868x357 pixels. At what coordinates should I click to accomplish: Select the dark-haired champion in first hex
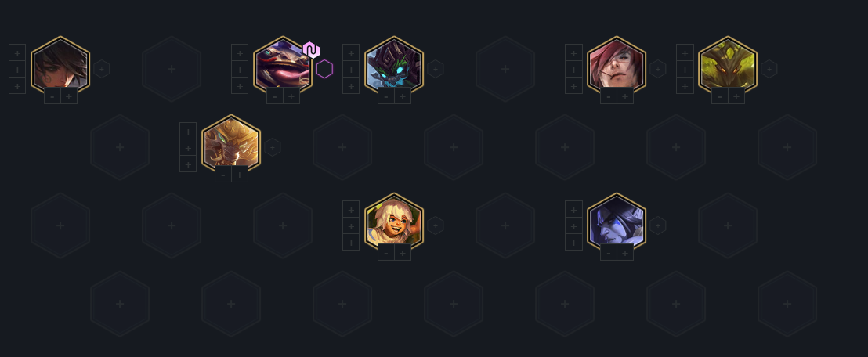[60, 65]
